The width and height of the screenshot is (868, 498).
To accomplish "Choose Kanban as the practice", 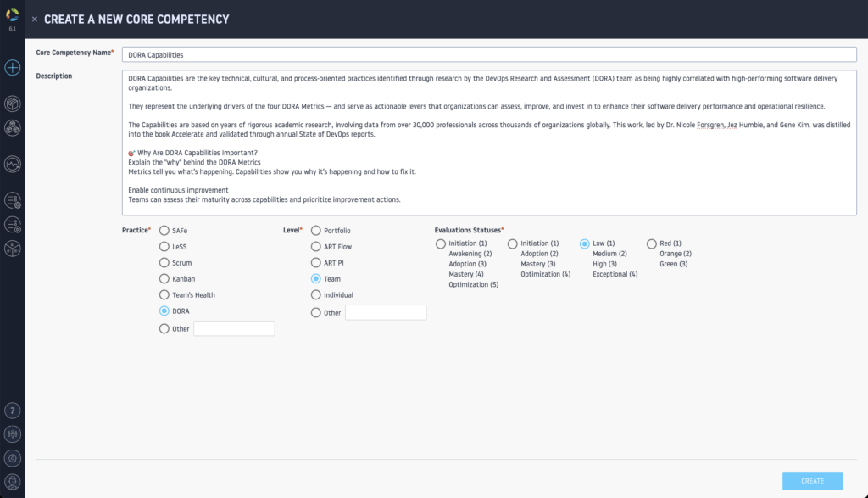I will pos(164,279).
